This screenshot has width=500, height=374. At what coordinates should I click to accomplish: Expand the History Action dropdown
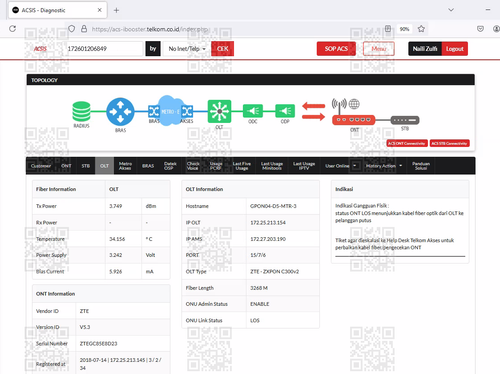[x=384, y=166]
